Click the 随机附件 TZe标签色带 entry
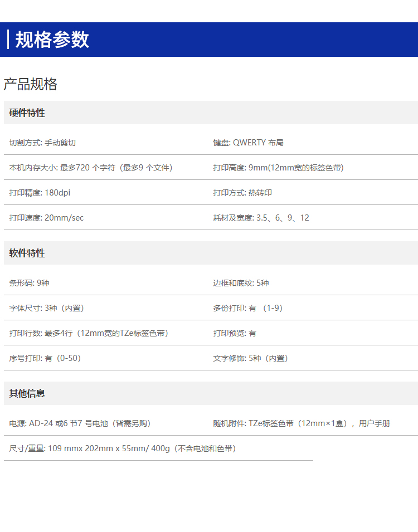Viewport: 418px width, 532px height. 302,423
